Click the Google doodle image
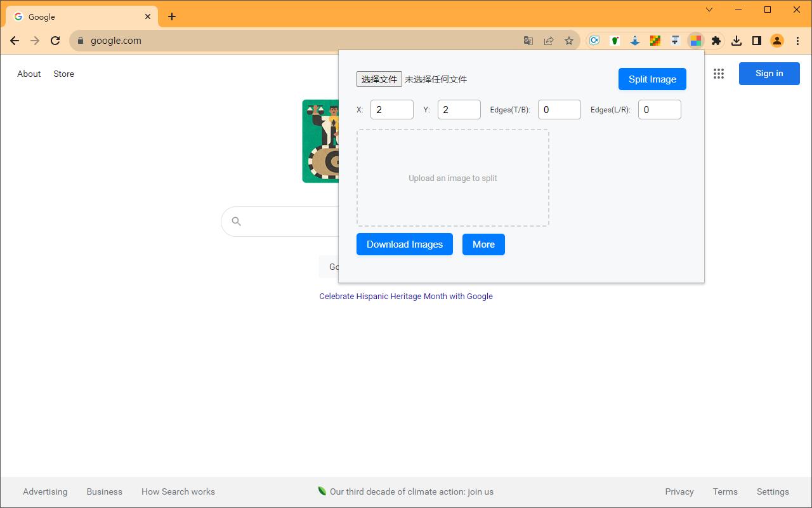 [x=320, y=141]
